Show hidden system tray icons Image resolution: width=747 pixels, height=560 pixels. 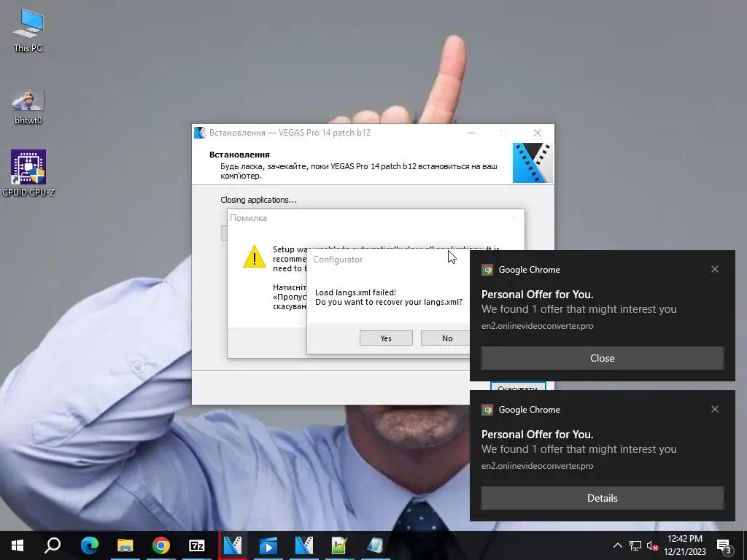617,545
